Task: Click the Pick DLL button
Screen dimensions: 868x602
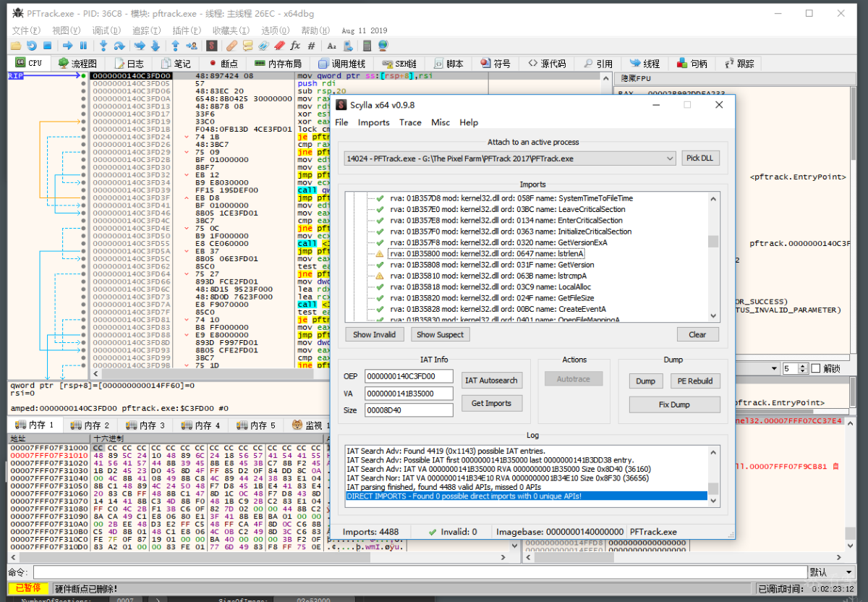Action: (701, 158)
